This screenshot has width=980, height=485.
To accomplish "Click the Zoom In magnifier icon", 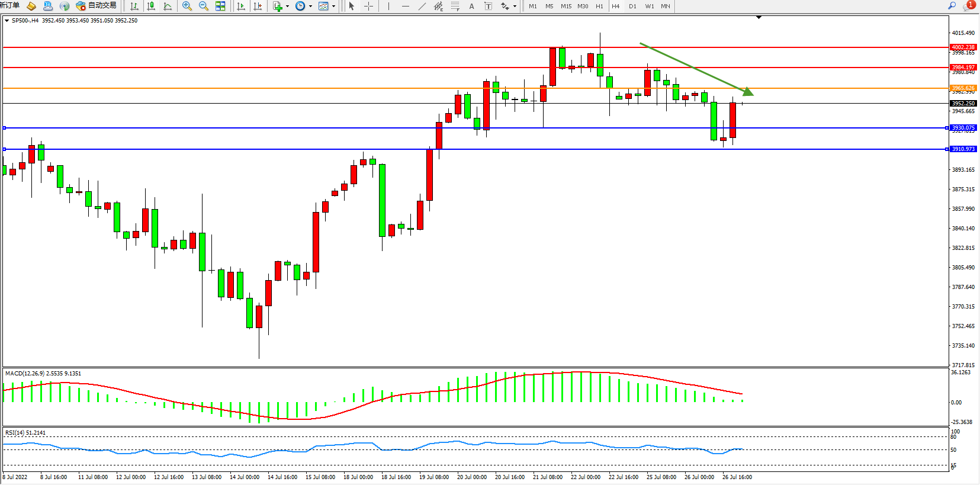I will (x=187, y=6).
